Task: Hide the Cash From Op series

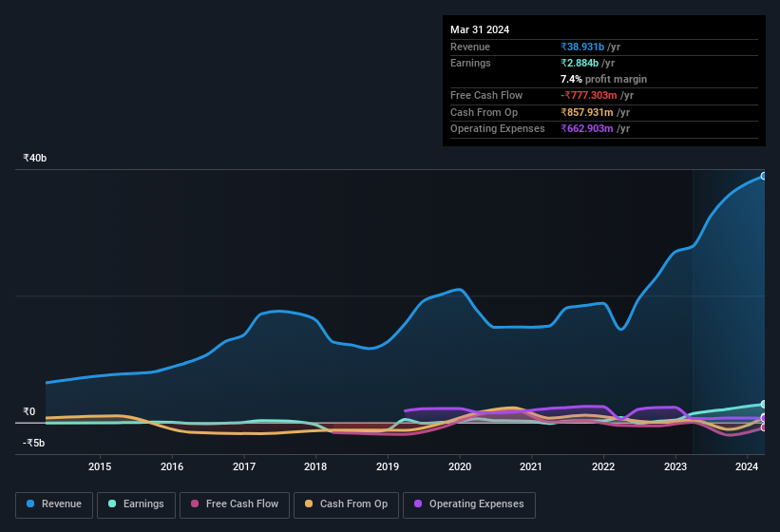Action: 345,503
